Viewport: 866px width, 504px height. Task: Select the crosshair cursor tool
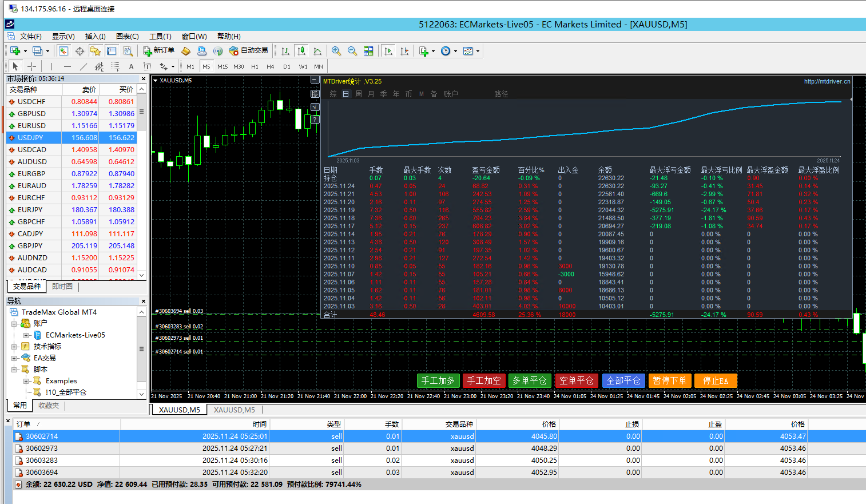[31, 66]
